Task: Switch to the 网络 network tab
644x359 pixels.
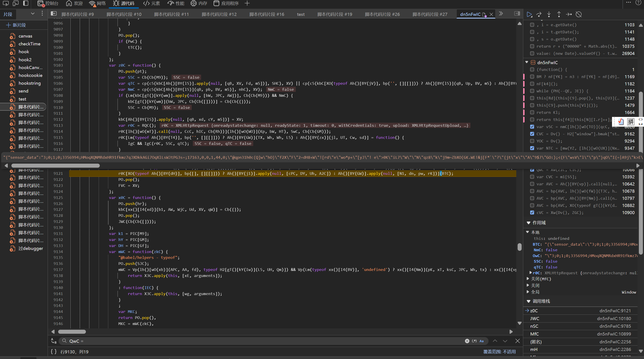Action: click(98, 4)
